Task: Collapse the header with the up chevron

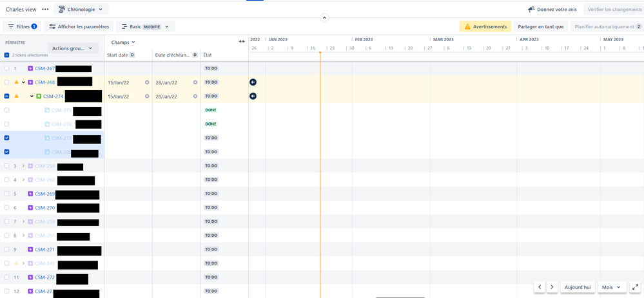Action: pyautogui.click(x=324, y=18)
